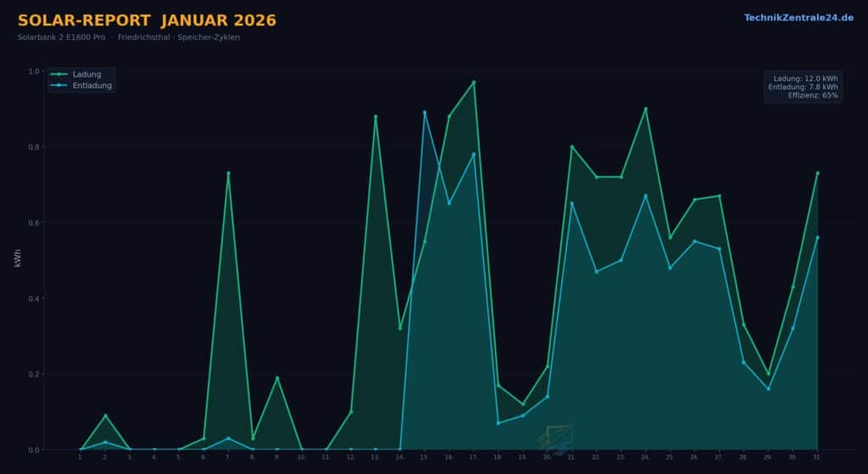The image size is (868, 474).
Task: Click the 1.0 tick on the y-axis
Action: (35, 71)
